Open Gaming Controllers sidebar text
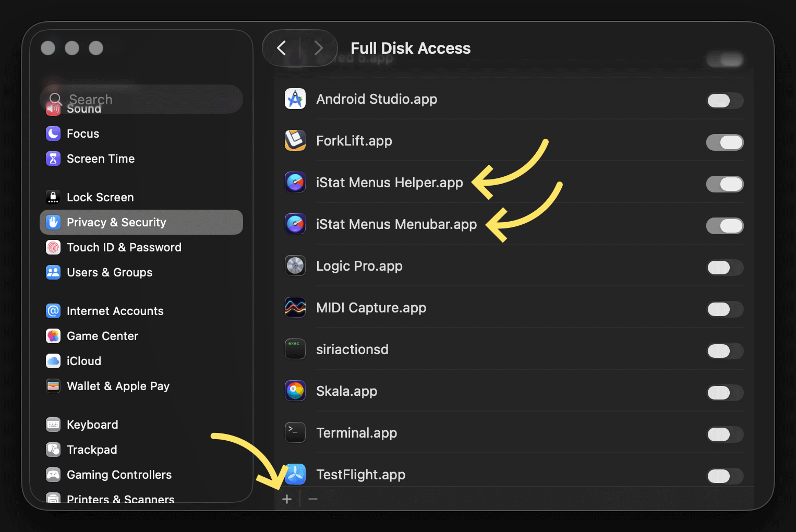The width and height of the screenshot is (796, 532). click(x=119, y=475)
